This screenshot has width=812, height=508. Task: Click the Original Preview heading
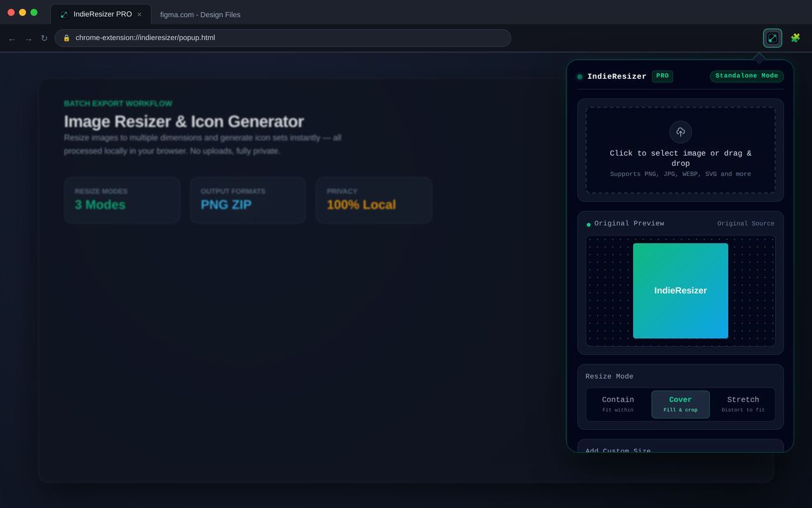(629, 224)
